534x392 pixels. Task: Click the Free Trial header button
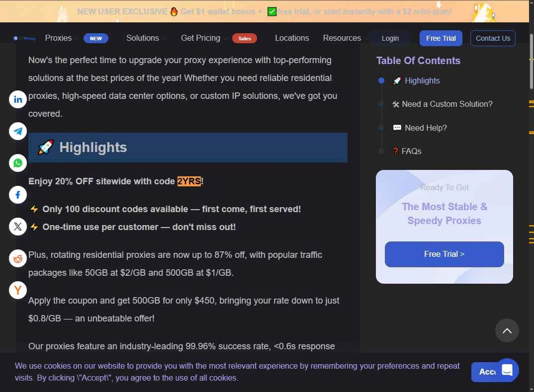pyautogui.click(x=441, y=38)
